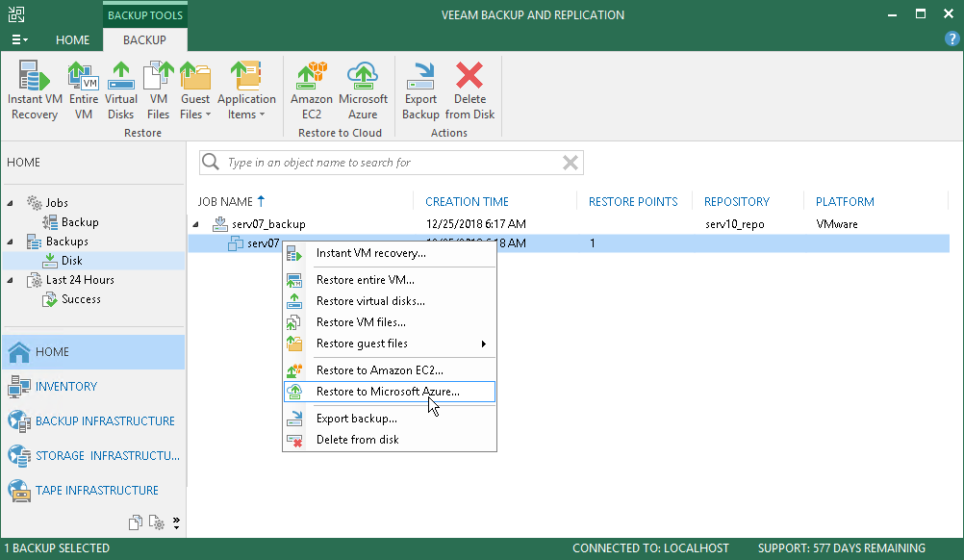
Task: Choose Restore virtual disks menu item
Action: click(390, 301)
